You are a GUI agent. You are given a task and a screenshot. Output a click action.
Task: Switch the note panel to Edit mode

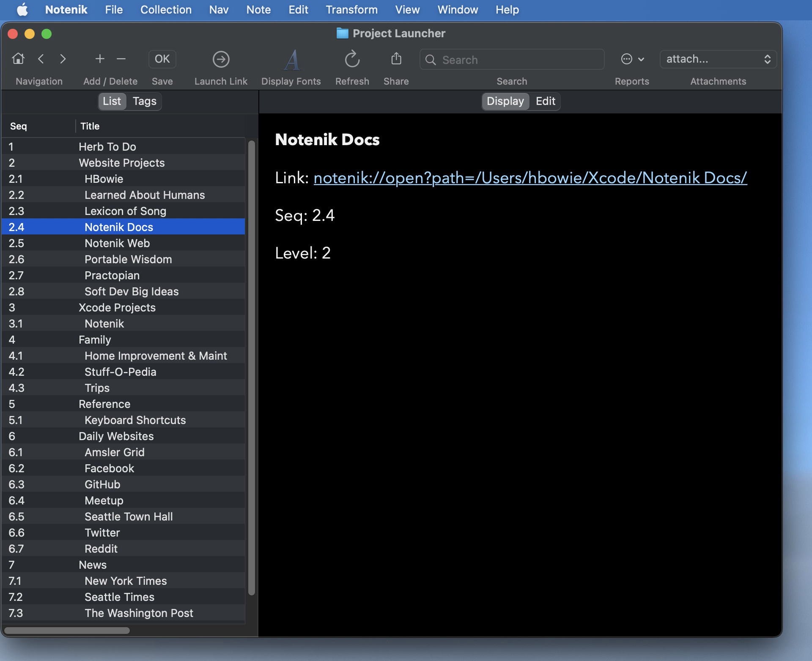[x=545, y=101]
